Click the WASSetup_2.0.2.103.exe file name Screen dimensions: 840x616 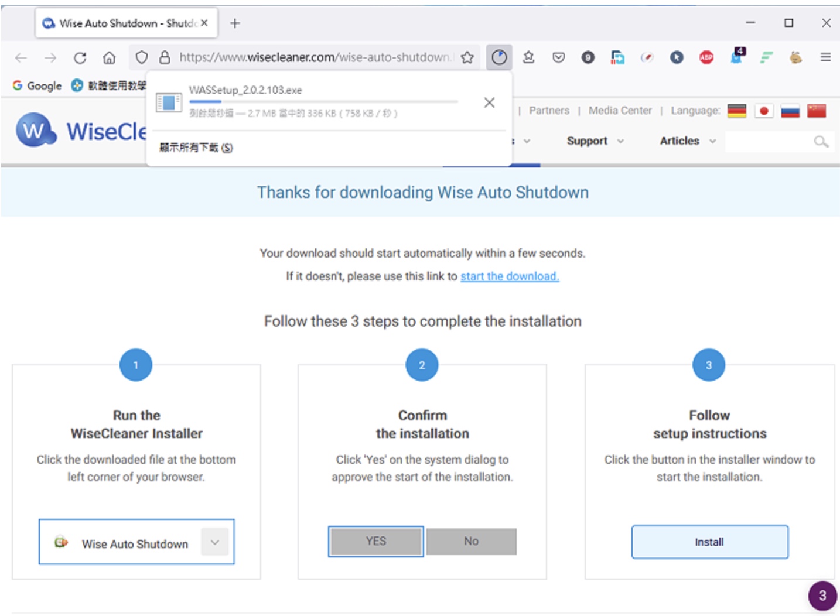pos(245,90)
